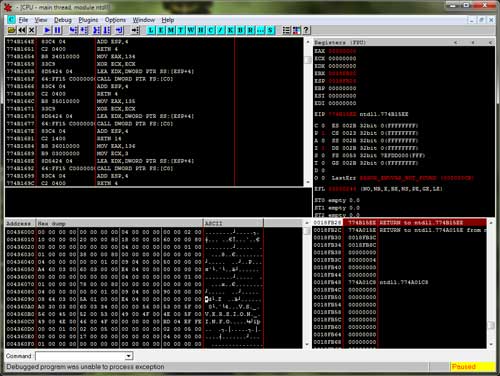Image resolution: width=500 pixels, height=376 pixels.
Task: Open the Threads window with the T button
Action: 181,30
